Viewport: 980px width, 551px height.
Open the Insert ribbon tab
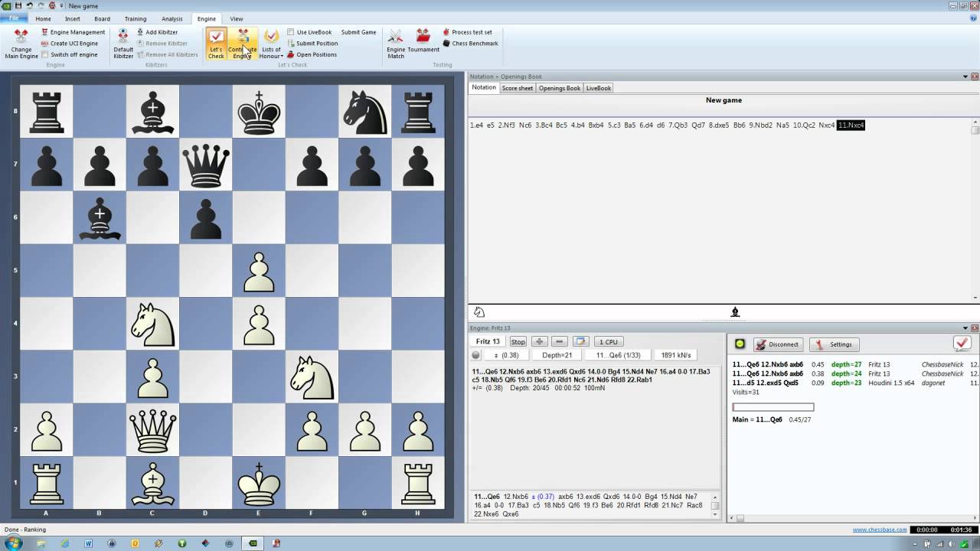(73, 18)
